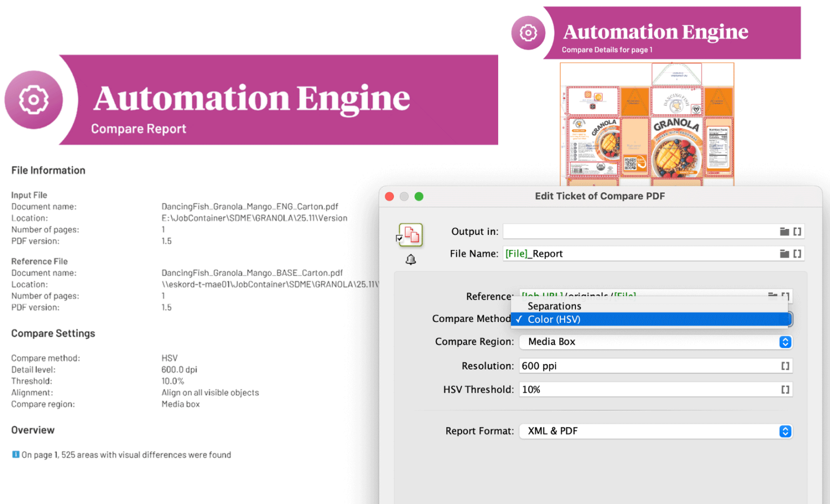Click the HSV Threshold 10% field
The height and width of the screenshot is (504, 830).
pyautogui.click(x=648, y=390)
